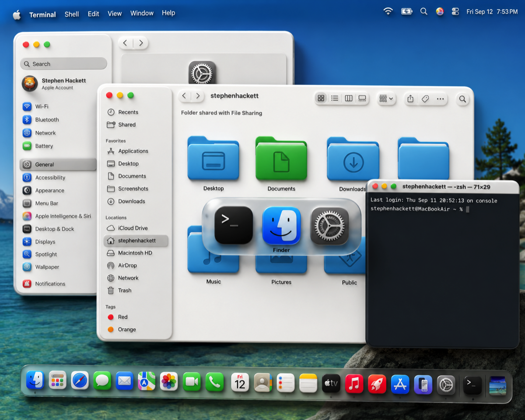Go back in Finder window
Viewport: 525px width, 420px height.
pos(185,96)
